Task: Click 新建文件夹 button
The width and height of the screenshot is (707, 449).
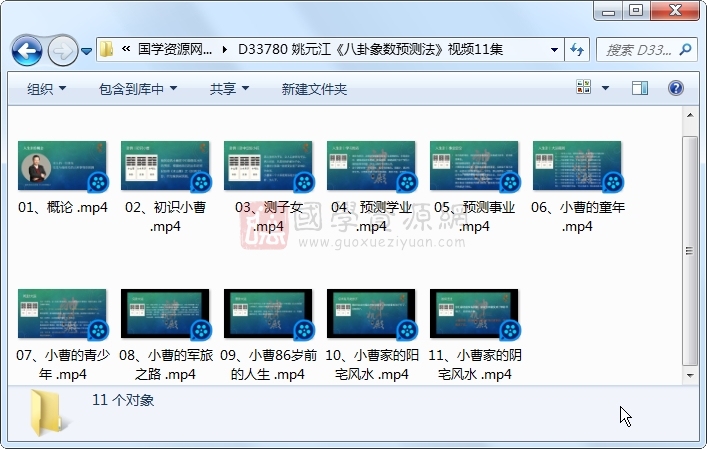Action: point(314,89)
